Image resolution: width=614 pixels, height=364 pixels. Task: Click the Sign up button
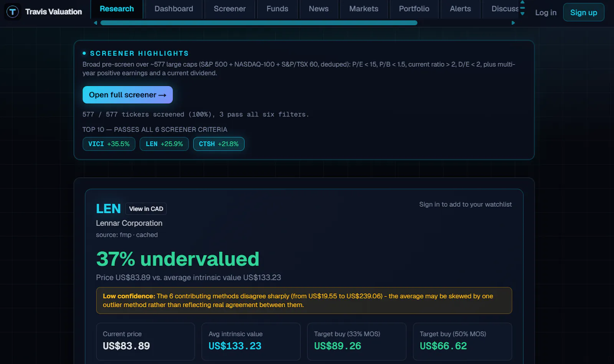583,12
